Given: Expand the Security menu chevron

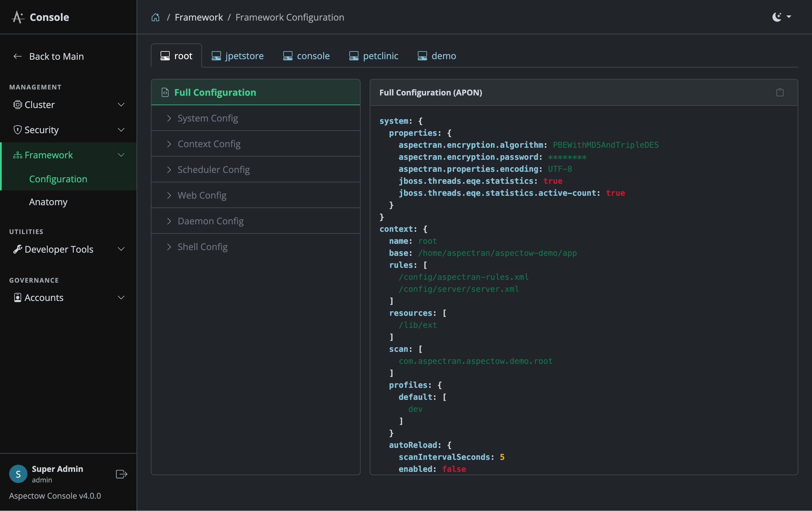Looking at the screenshot, I should click(x=121, y=129).
